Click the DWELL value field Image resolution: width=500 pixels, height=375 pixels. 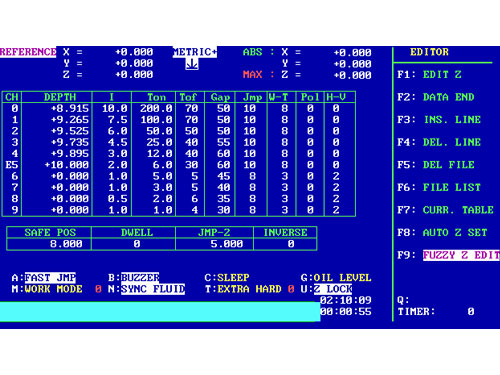coord(133,244)
